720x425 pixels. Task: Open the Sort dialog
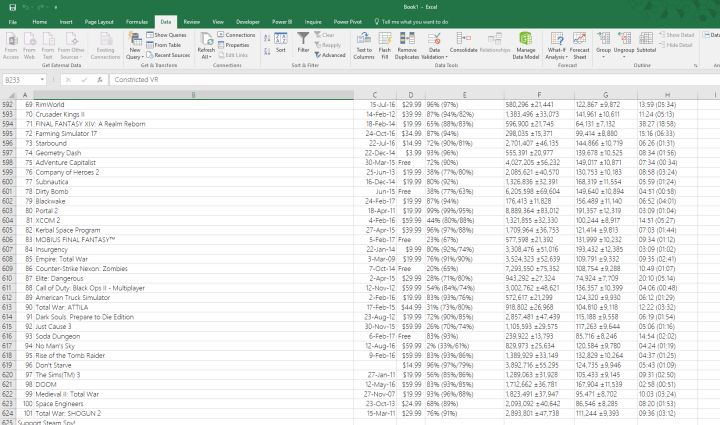tap(281, 43)
